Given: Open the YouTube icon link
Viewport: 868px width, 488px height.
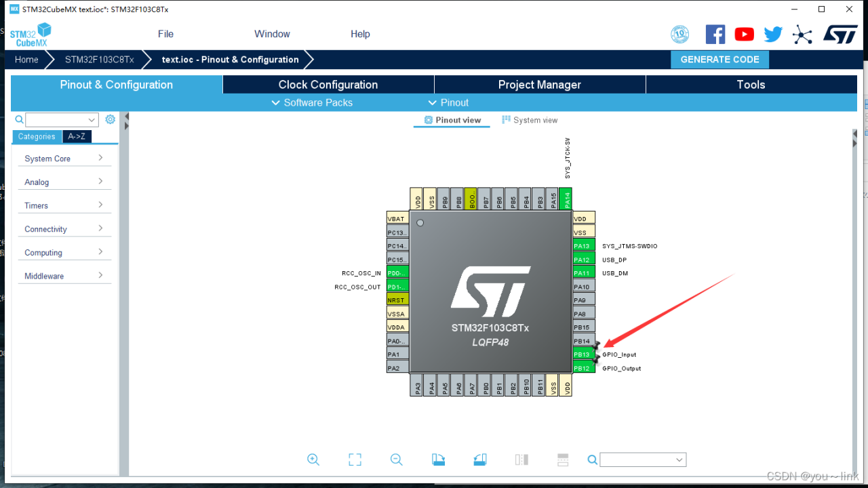Looking at the screenshot, I should 744,35.
